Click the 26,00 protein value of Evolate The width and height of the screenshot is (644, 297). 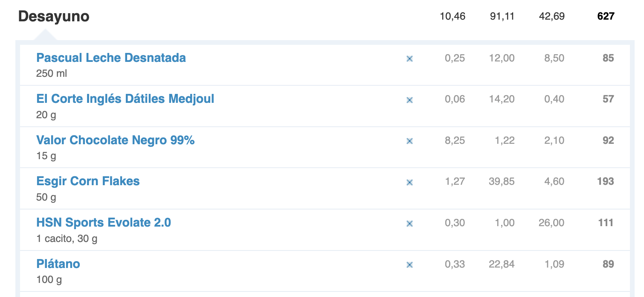[551, 223]
